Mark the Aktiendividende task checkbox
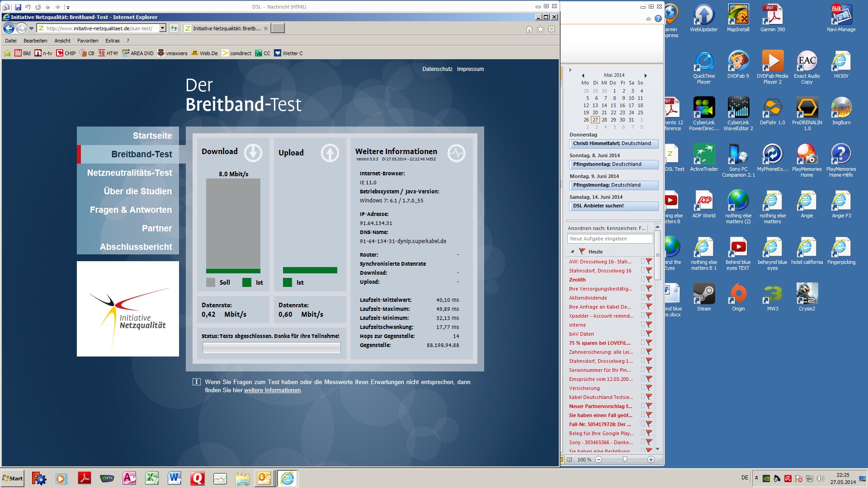868x488 pixels. 642,297
